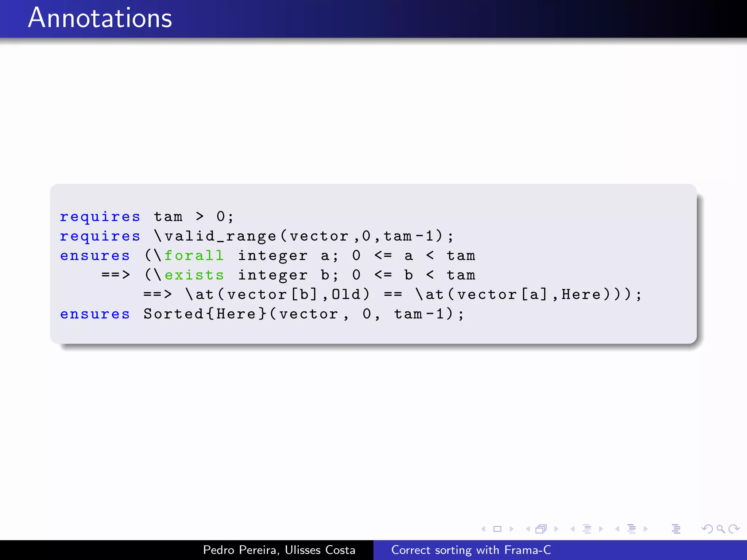
Task: Click the \at(vector[b],Old) expression
Action: (278, 294)
